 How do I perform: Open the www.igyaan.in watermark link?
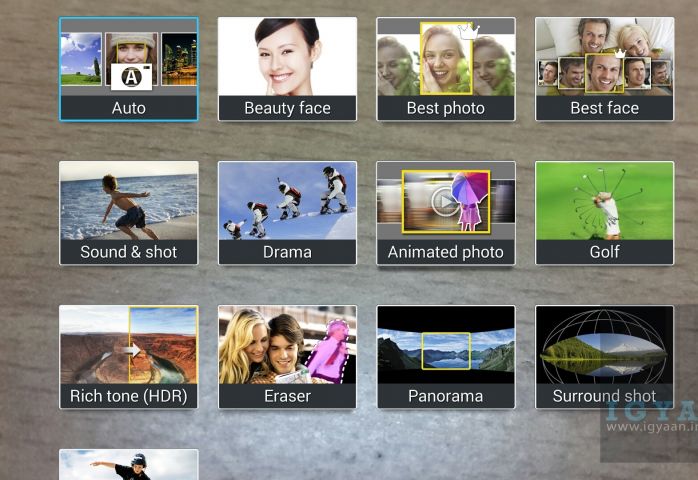[650, 427]
